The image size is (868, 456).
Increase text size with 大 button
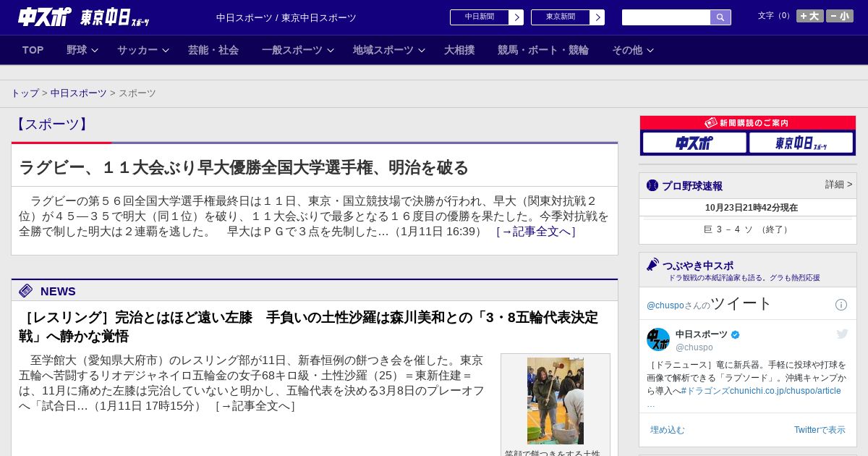click(810, 16)
